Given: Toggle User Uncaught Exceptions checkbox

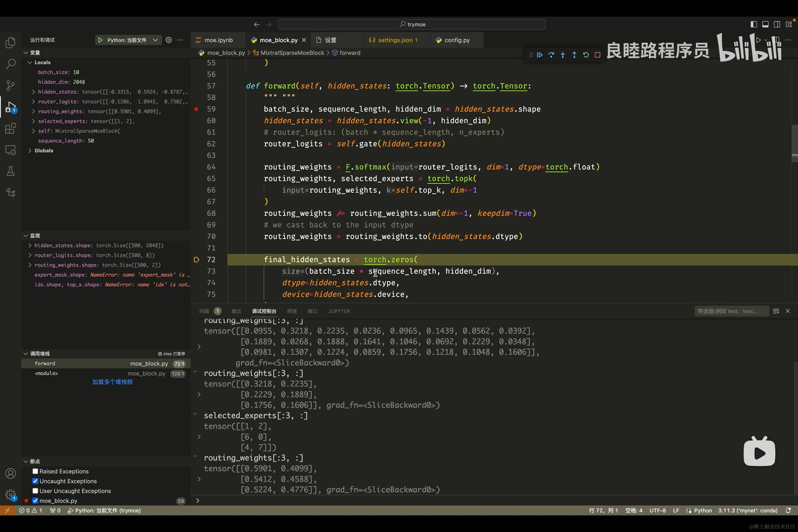Looking at the screenshot, I should pyautogui.click(x=35, y=491).
